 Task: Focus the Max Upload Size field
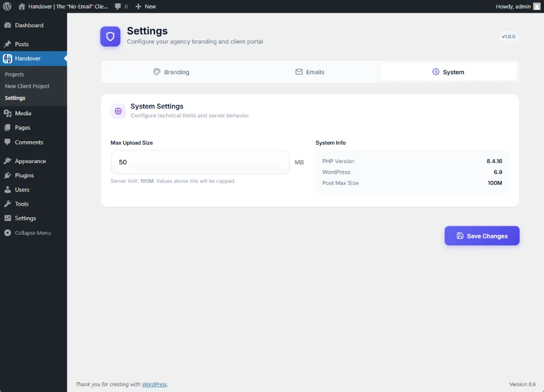coord(200,162)
